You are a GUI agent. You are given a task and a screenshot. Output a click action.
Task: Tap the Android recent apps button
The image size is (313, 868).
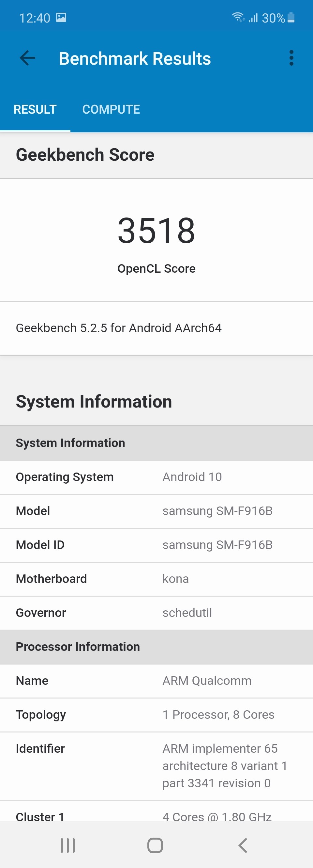pos(67,845)
